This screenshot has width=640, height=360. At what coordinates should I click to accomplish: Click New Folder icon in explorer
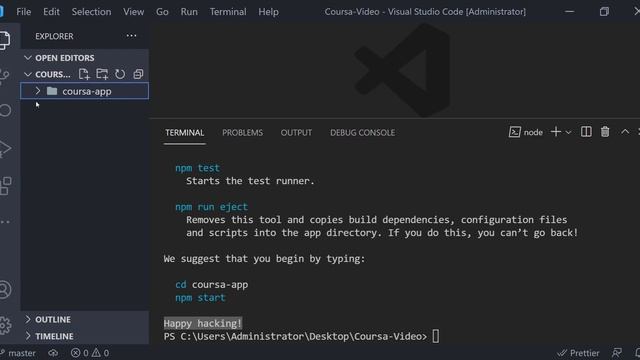tap(102, 74)
